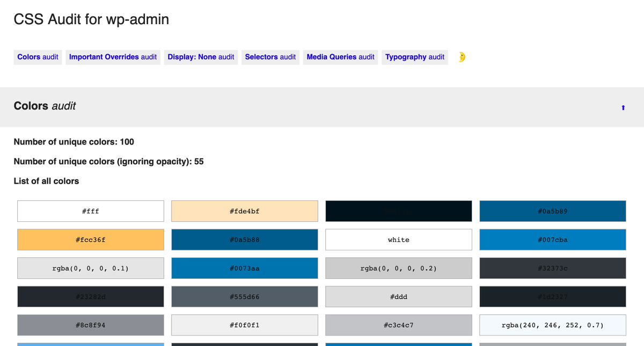Go to Important Overrides audit

point(113,57)
